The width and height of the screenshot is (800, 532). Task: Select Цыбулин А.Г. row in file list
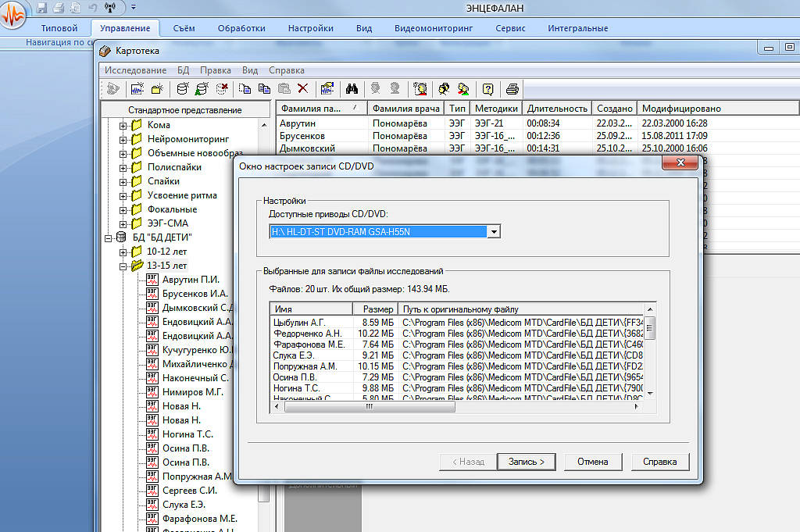coord(456,323)
